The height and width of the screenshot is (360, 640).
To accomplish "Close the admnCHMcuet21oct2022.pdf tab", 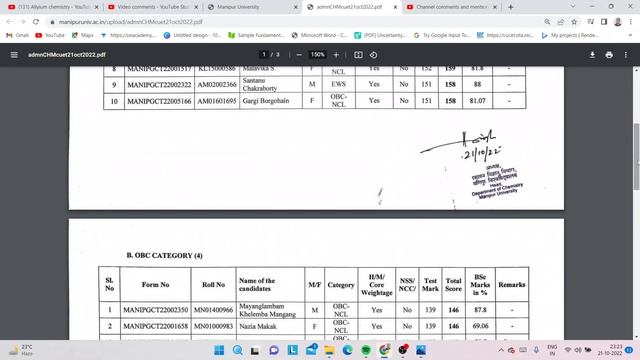I will point(395,7).
